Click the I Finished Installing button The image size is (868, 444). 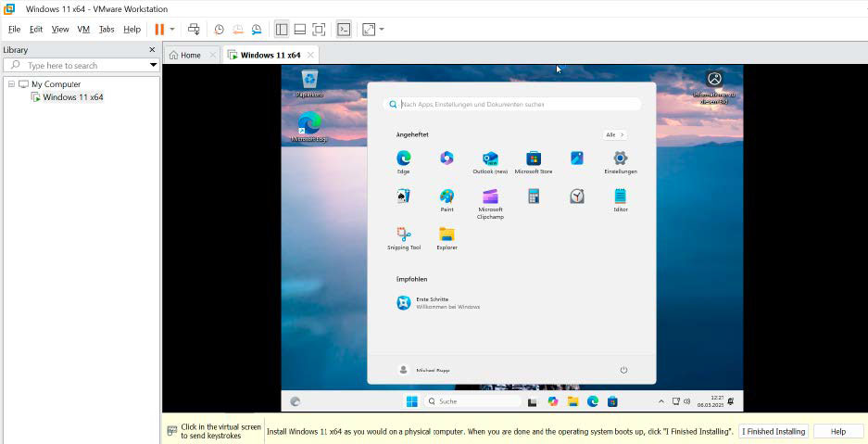[774, 432]
